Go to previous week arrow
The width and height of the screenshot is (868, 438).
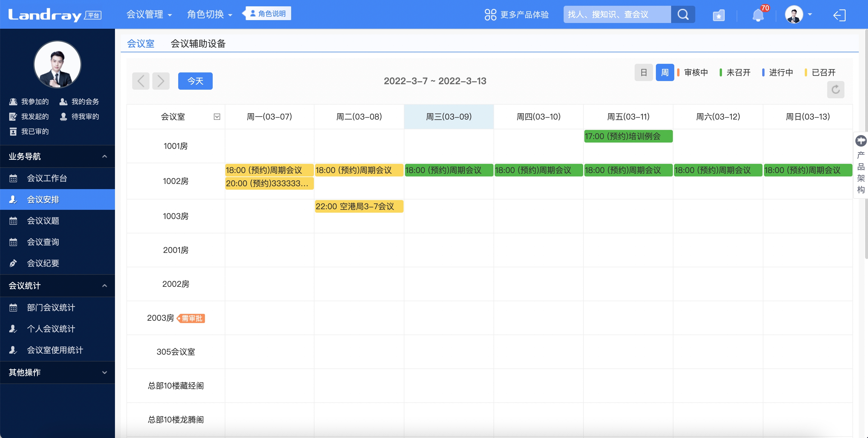[x=141, y=81]
